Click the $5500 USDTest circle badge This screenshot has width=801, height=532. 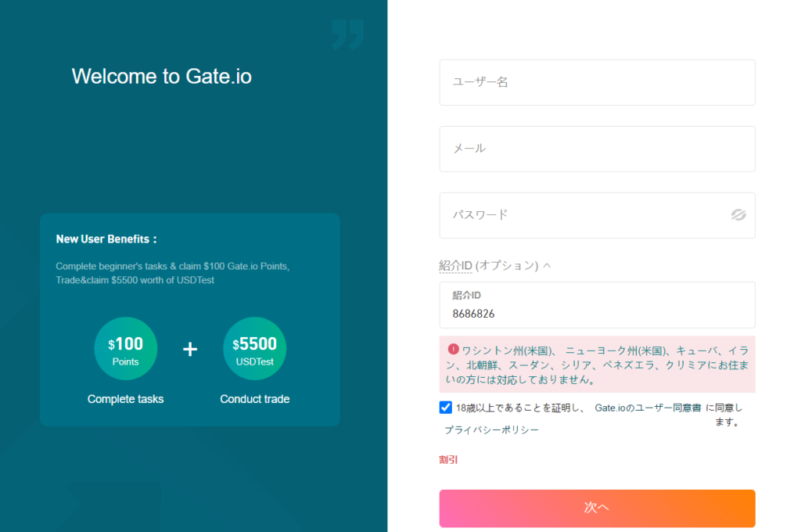[254, 348]
